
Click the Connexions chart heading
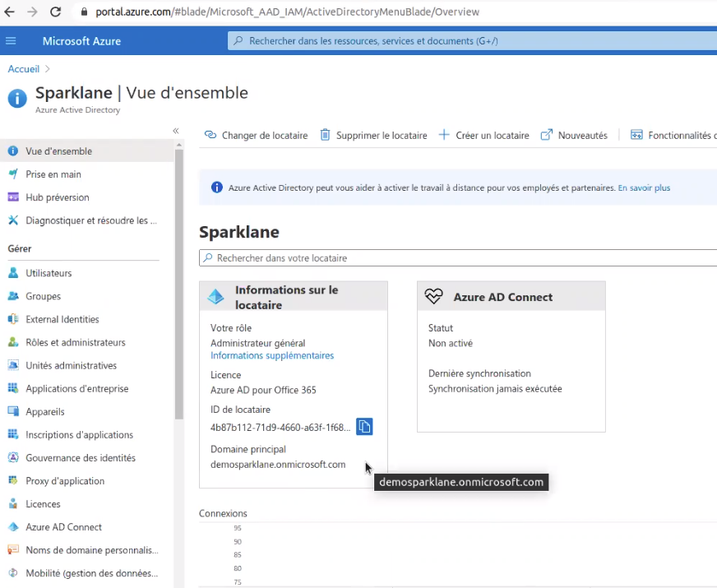point(223,513)
